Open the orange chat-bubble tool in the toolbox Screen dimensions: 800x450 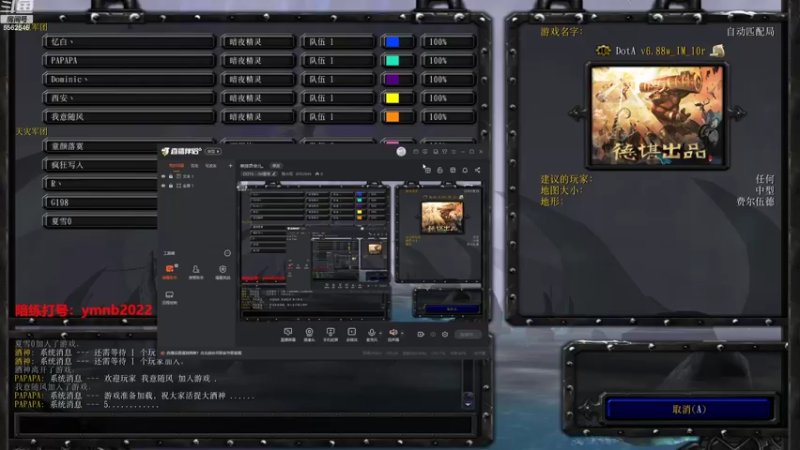point(169,271)
